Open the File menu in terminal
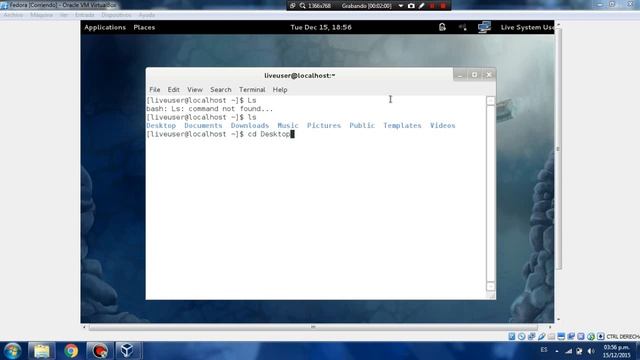Screen dimensions: 640x360 tap(155, 89)
